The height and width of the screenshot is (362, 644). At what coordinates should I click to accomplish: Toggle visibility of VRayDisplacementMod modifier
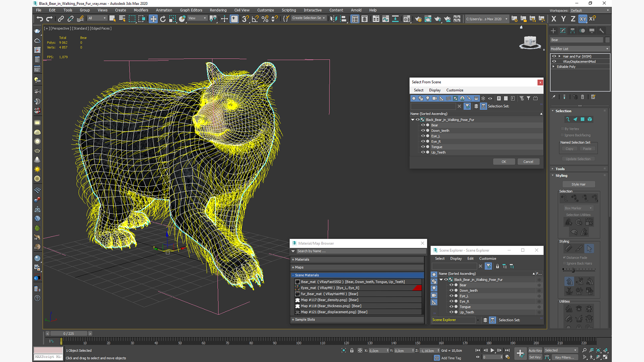554,61
